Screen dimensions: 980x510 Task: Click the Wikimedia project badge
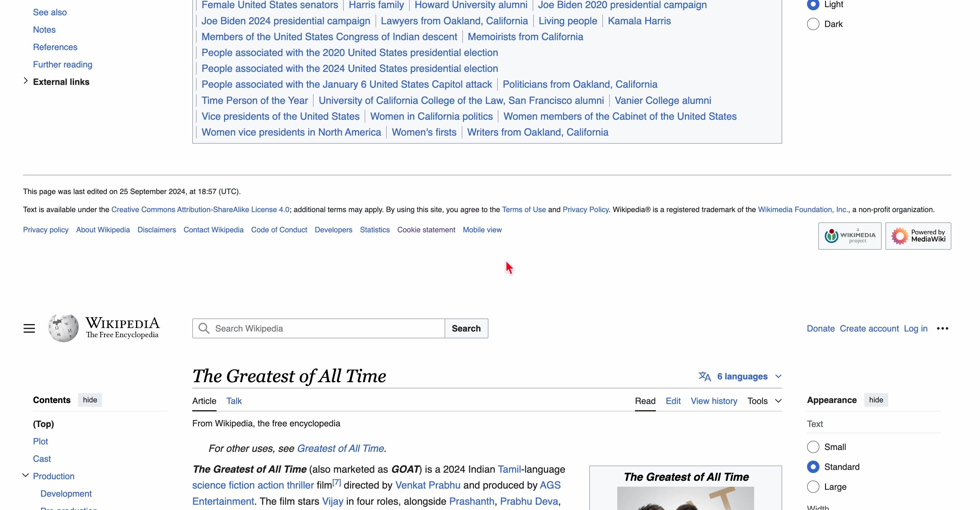point(850,236)
